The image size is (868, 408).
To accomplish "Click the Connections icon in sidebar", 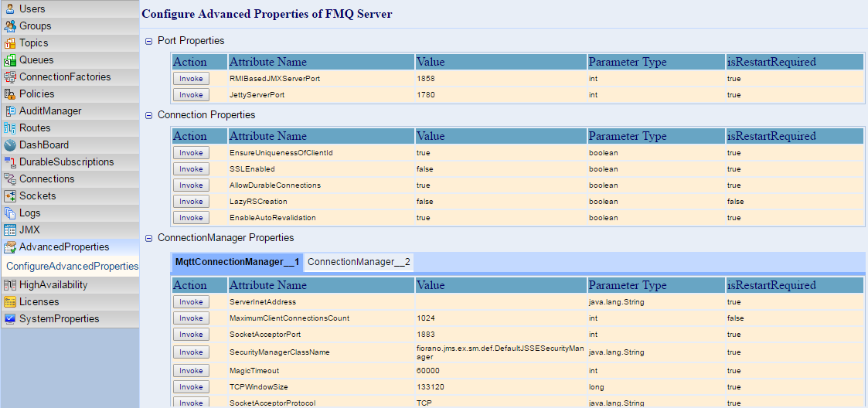I will pyautogui.click(x=10, y=179).
